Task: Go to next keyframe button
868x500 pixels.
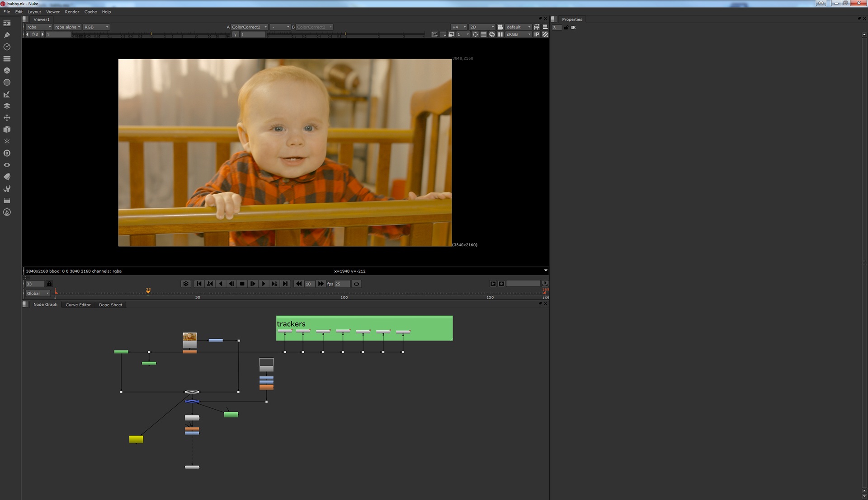Action: click(274, 284)
